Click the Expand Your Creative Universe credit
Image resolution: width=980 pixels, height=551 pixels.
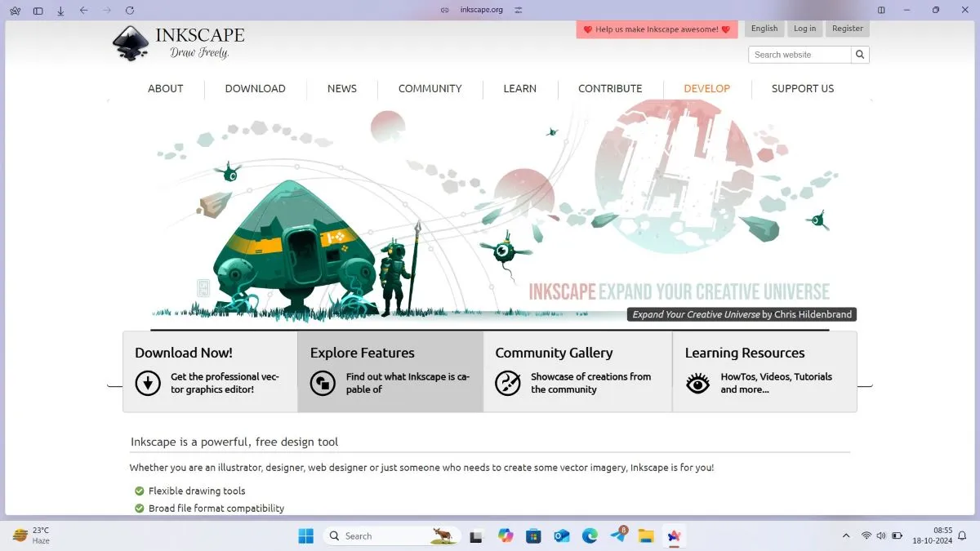[742, 314]
